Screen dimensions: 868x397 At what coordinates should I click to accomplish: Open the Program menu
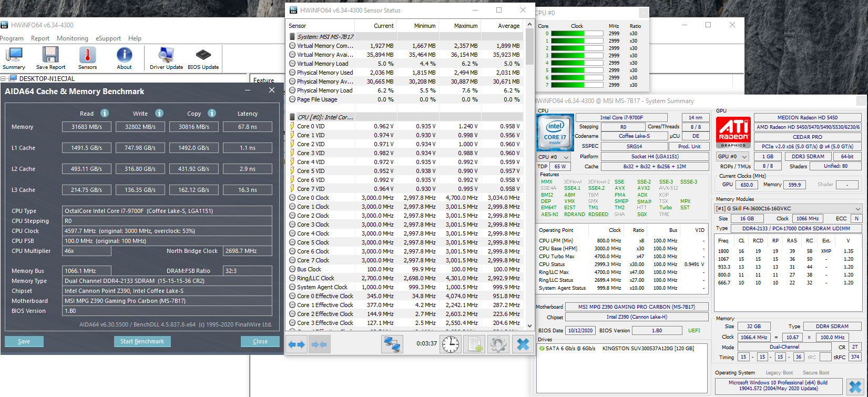pos(12,38)
